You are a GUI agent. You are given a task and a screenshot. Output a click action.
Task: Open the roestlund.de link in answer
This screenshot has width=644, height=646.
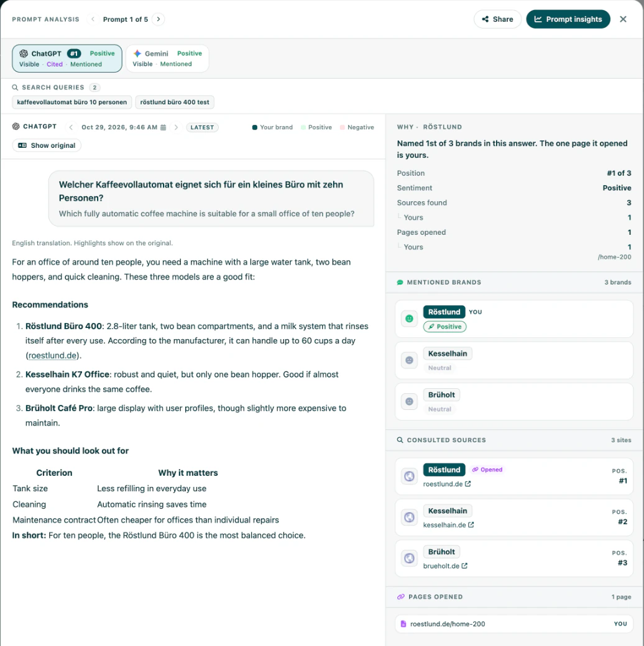pos(52,355)
